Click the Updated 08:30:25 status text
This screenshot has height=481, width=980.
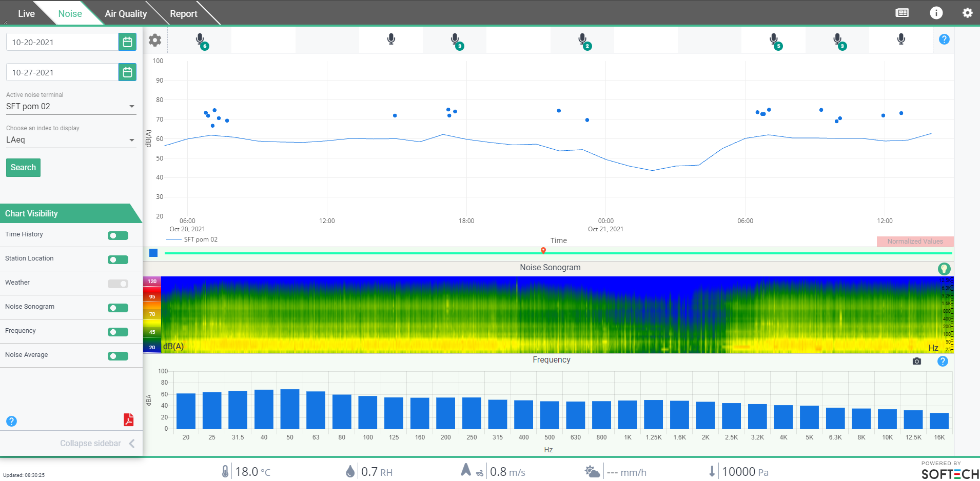[x=24, y=475]
